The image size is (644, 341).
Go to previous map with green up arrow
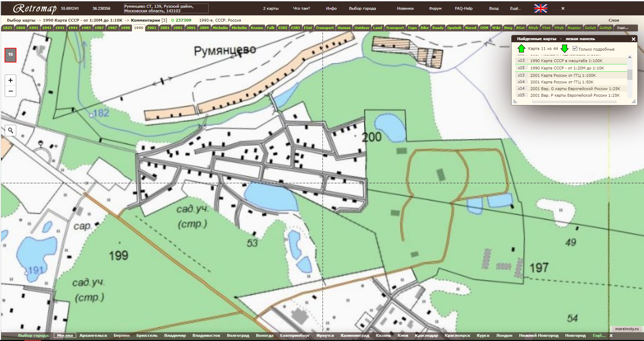point(521,49)
